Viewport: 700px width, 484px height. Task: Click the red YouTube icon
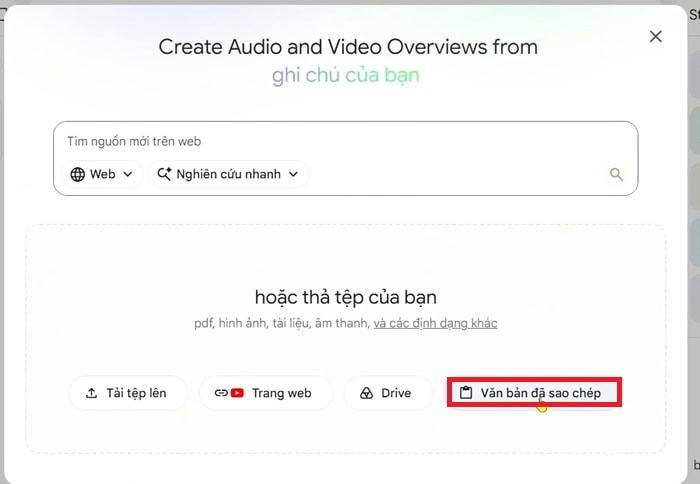(x=237, y=393)
